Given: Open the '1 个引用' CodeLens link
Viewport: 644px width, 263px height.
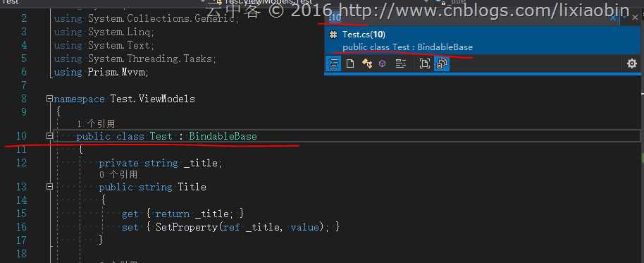Looking at the screenshot, I should 96,124.
